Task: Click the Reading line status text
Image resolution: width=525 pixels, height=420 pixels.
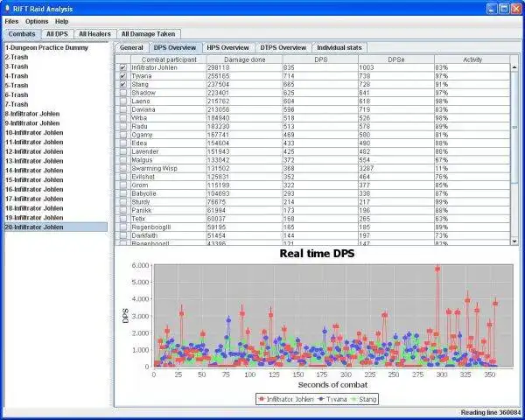Action: tap(490, 413)
